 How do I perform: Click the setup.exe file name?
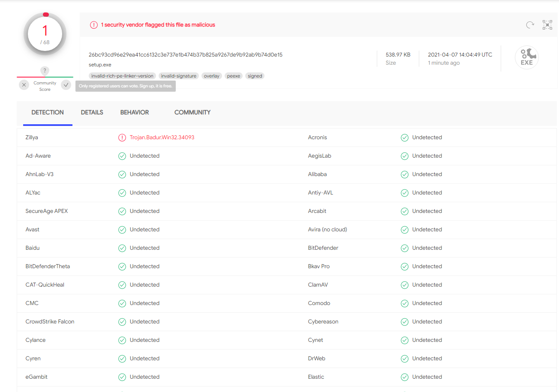pos(100,65)
